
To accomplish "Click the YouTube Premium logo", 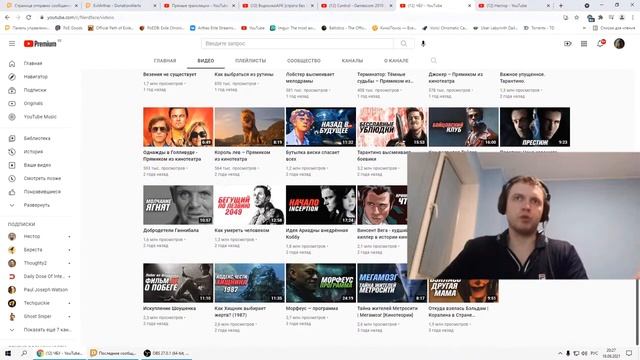I will coord(40,44).
